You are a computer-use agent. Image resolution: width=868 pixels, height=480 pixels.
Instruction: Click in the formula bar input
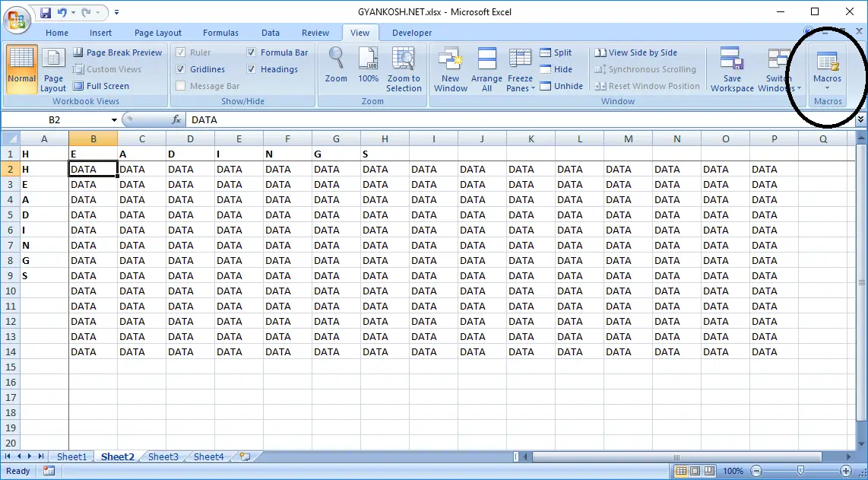[521, 119]
